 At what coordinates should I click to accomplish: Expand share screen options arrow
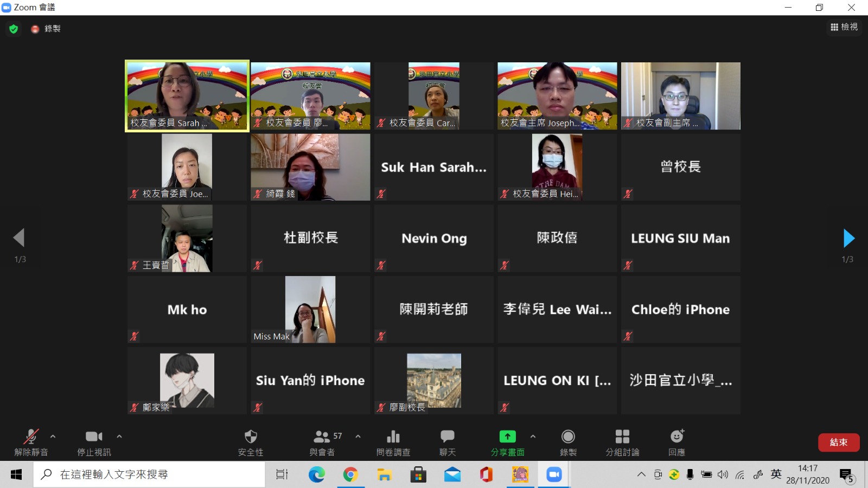[533, 436]
